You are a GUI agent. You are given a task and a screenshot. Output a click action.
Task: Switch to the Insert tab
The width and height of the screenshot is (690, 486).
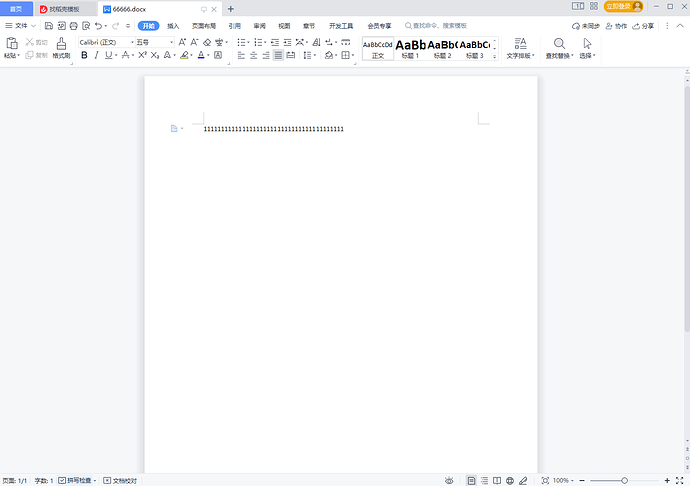click(x=173, y=26)
